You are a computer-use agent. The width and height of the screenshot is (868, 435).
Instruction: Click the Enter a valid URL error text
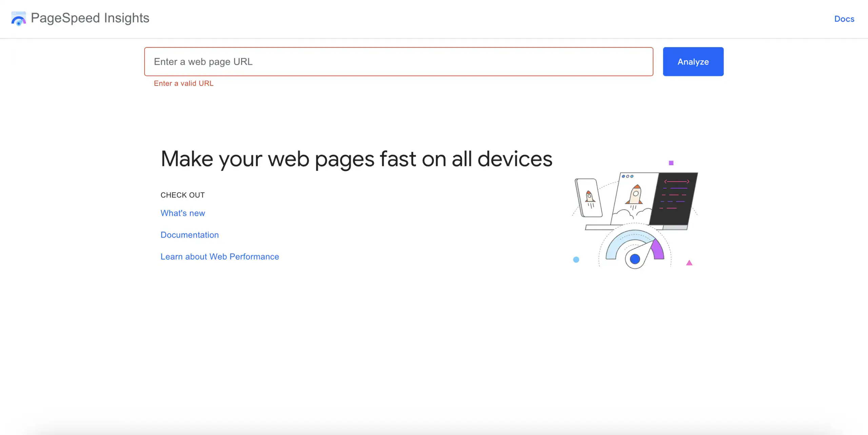click(x=183, y=83)
